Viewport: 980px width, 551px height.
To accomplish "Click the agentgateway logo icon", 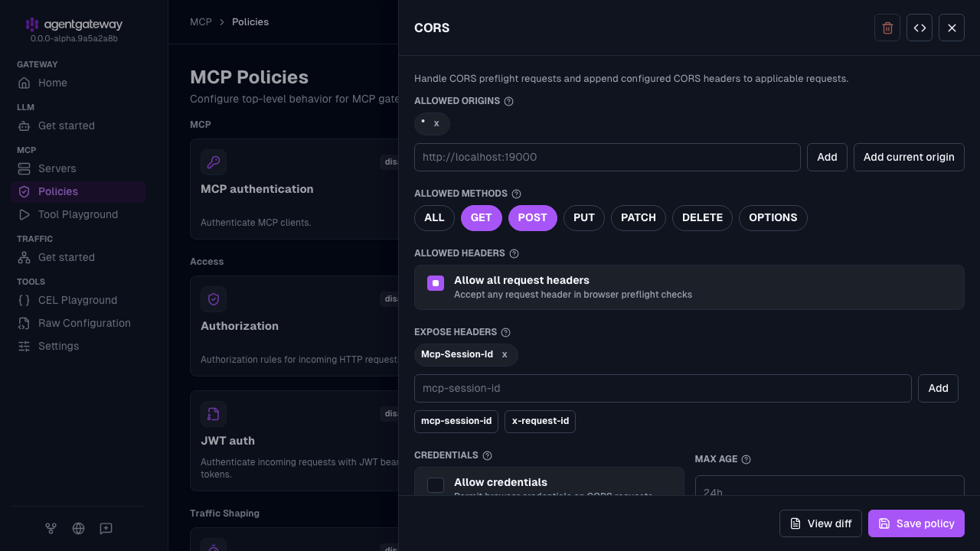I will click(x=31, y=24).
